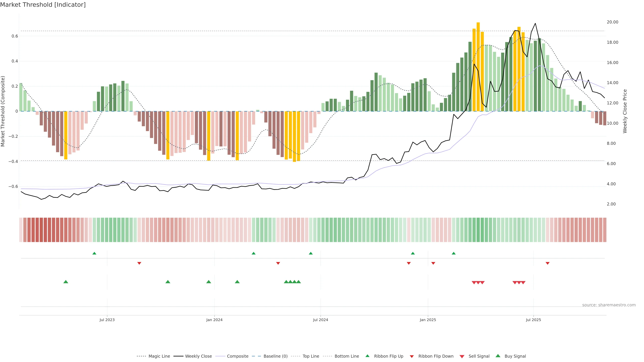The image size is (644, 362).
Task: Select ribbon flip up marker after Jan 2025
Action: (x=453, y=253)
